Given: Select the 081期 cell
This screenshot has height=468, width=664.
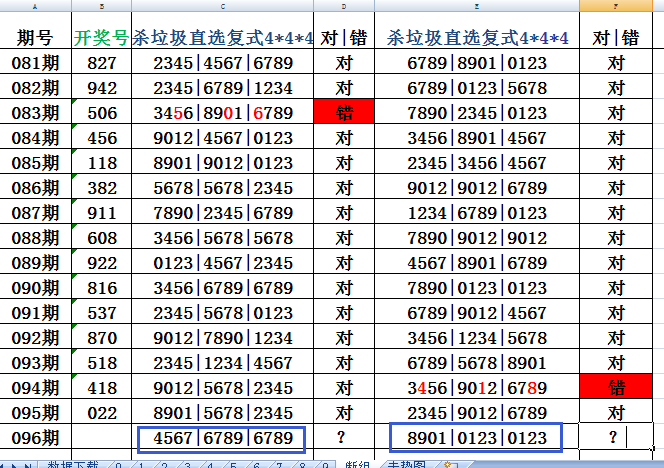Looking at the screenshot, I should tap(36, 63).
